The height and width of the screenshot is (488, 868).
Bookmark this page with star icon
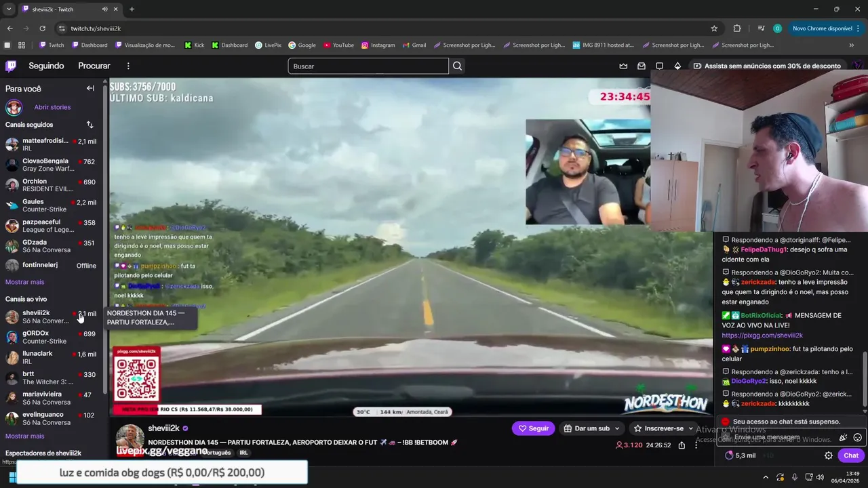714,28
